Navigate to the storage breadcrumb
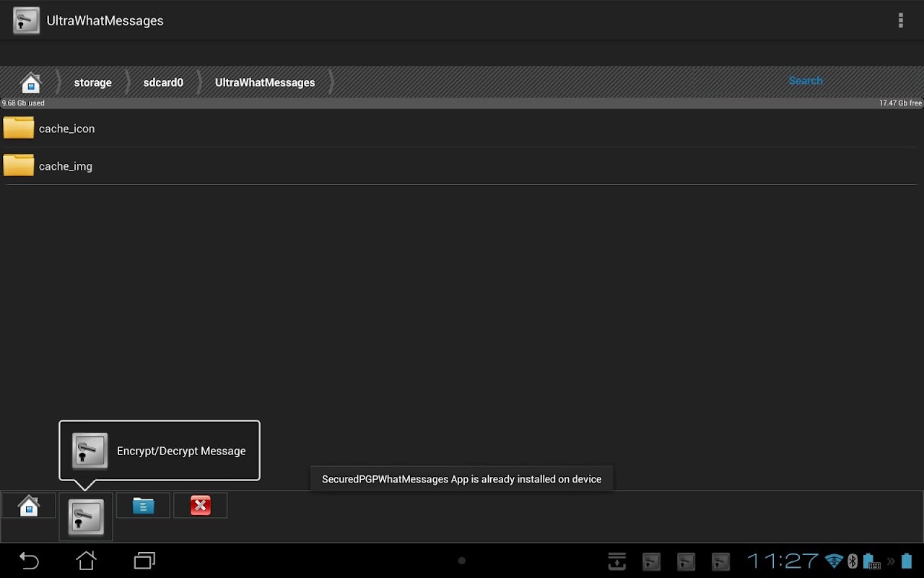Image resolution: width=924 pixels, height=578 pixels. [92, 82]
